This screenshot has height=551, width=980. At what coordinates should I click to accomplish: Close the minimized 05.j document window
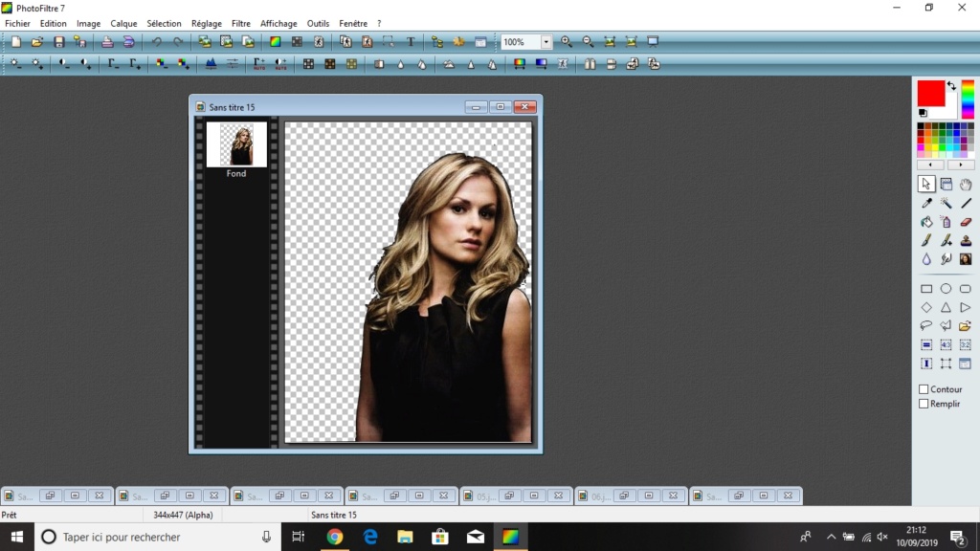point(559,496)
